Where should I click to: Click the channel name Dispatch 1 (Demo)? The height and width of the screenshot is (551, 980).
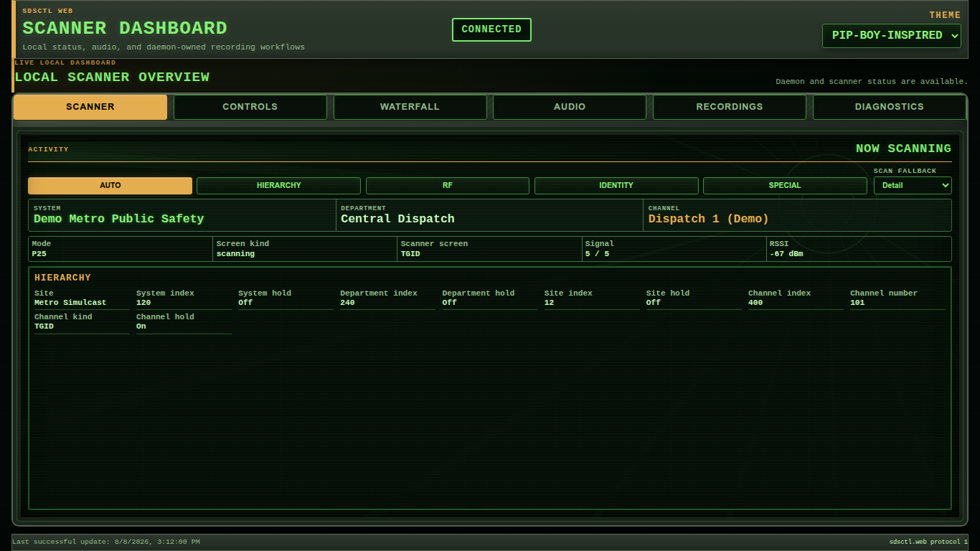click(x=708, y=219)
